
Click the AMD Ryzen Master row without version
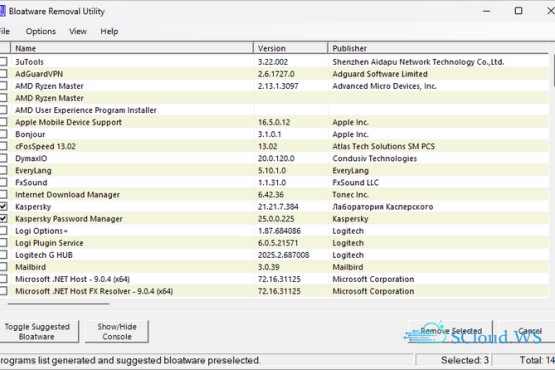(x=49, y=98)
